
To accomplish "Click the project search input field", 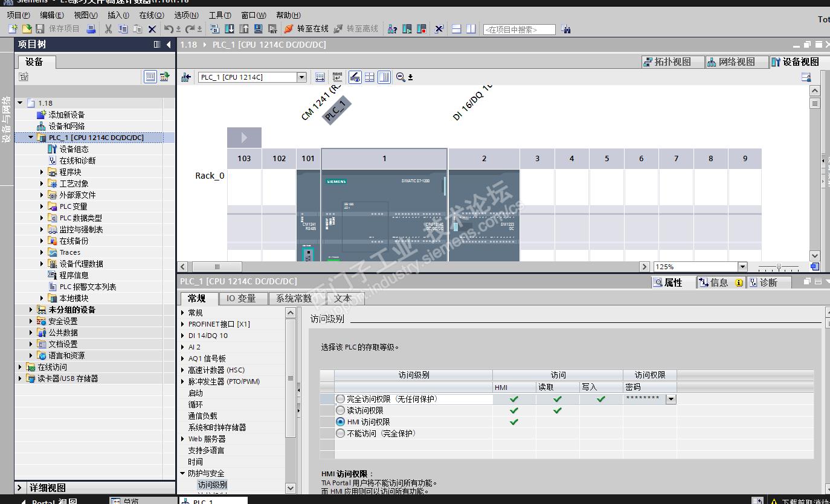I will click(x=519, y=30).
